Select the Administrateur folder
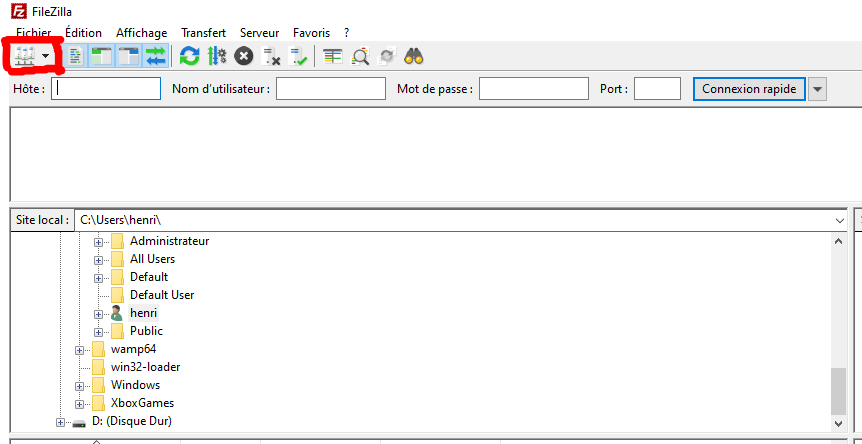The height and width of the screenshot is (444, 862). (x=169, y=241)
